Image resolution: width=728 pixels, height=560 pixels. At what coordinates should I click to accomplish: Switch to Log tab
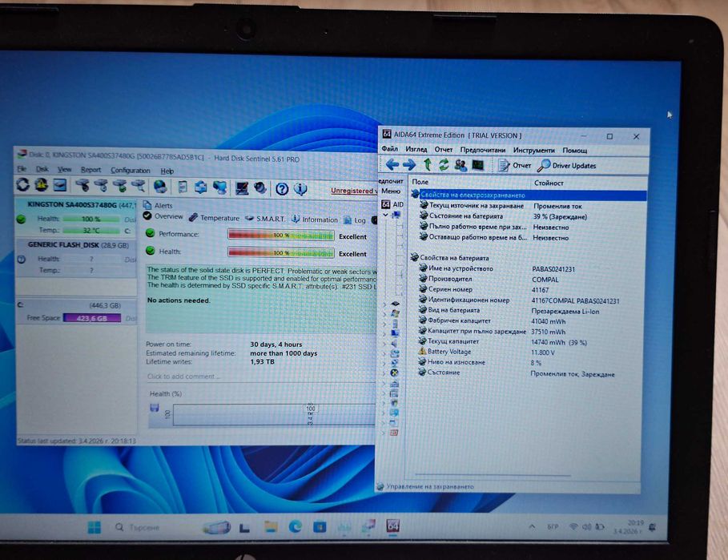[355, 220]
